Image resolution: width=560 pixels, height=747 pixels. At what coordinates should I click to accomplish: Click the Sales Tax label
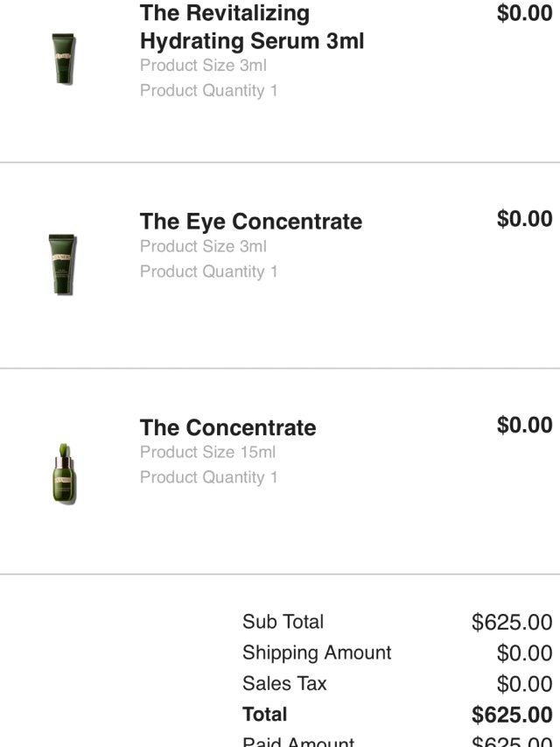click(284, 683)
